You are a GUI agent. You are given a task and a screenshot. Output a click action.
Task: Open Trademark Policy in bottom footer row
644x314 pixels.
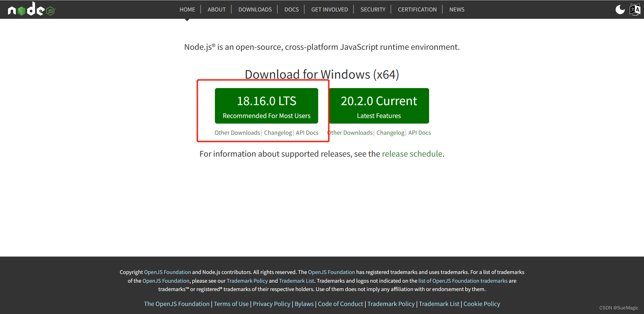tap(391, 304)
